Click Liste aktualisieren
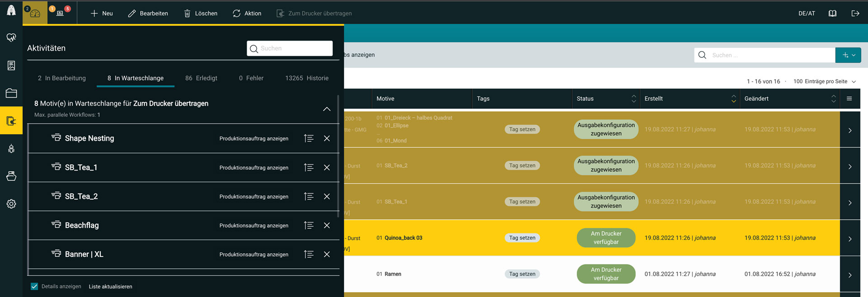 110,287
